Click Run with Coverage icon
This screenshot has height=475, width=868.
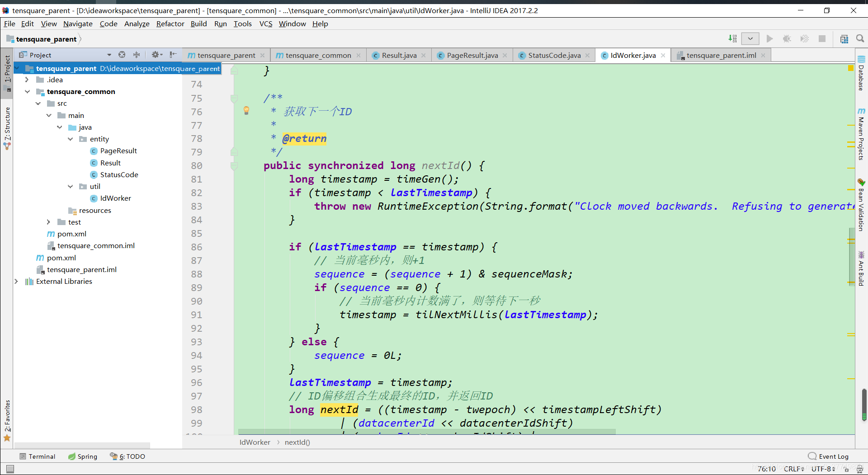805,39
